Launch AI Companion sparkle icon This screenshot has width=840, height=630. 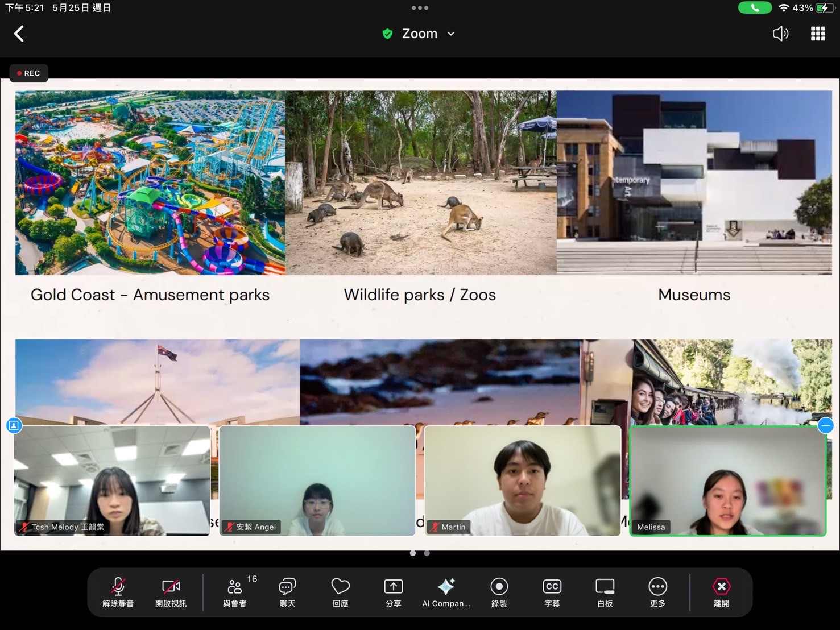click(x=446, y=592)
